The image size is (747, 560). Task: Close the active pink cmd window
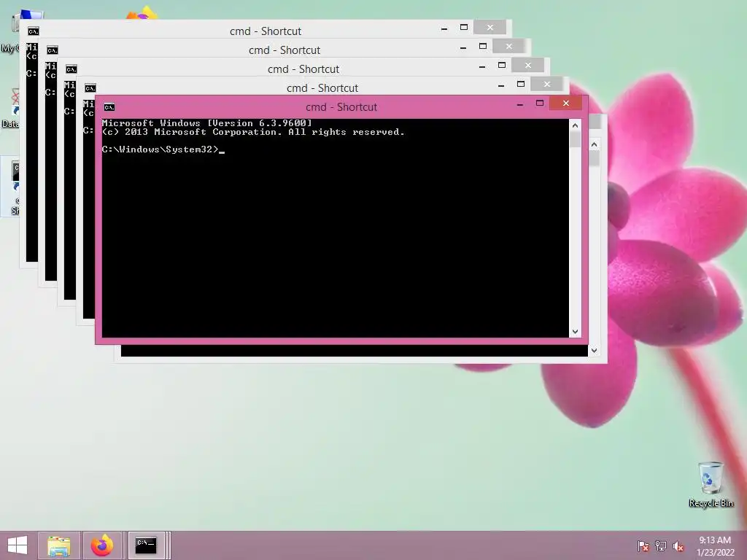[566, 103]
